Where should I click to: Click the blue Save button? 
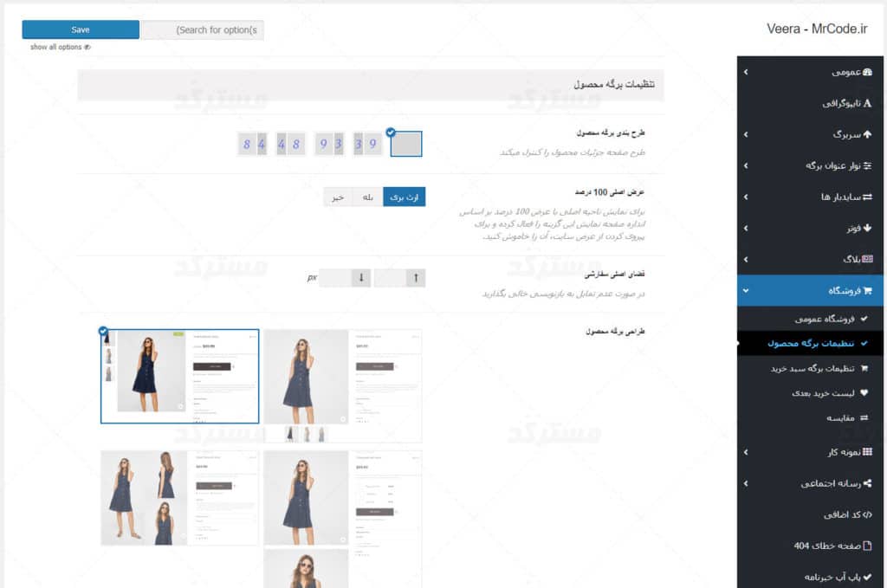point(81,29)
